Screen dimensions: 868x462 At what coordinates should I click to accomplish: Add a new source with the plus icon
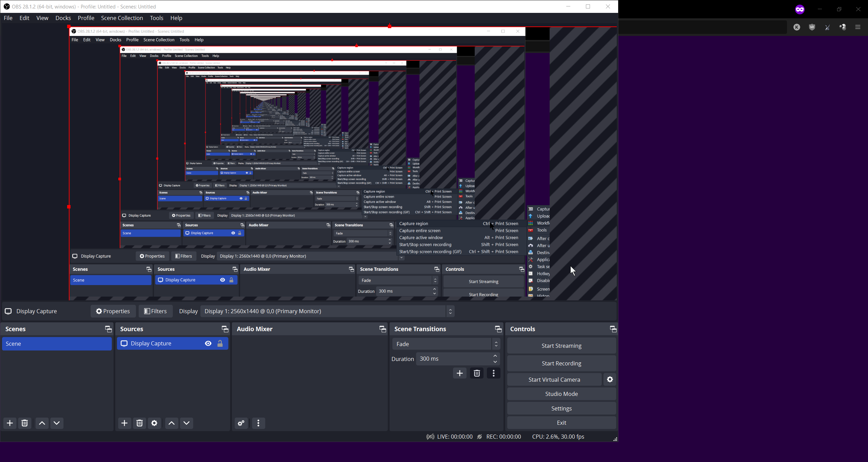(124, 423)
